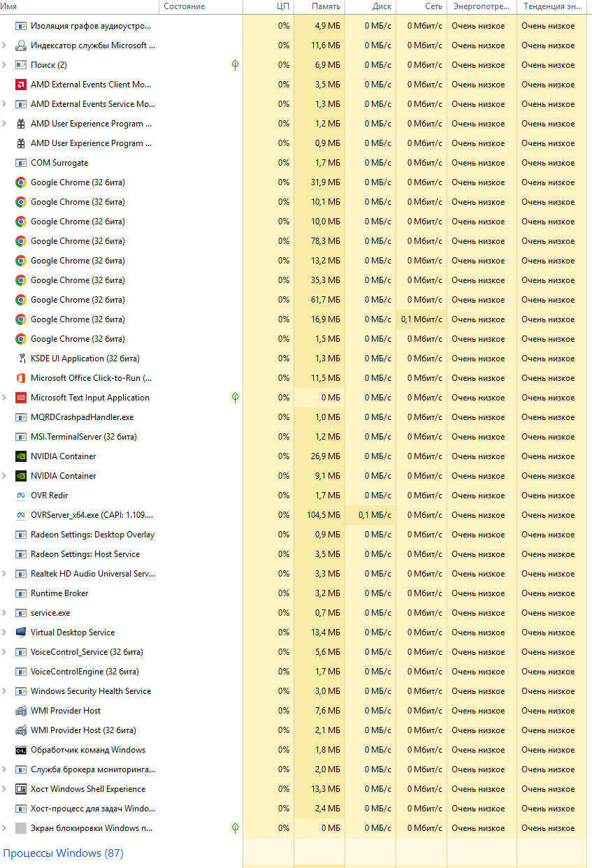Sort by the Имя column header

click(80, 6)
